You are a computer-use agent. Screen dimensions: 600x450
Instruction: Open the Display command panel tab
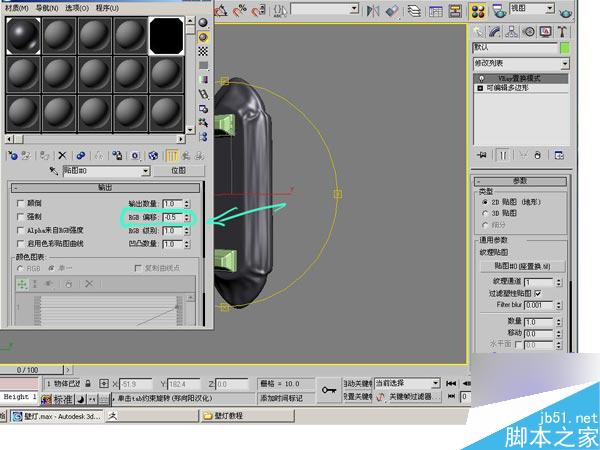click(546, 32)
